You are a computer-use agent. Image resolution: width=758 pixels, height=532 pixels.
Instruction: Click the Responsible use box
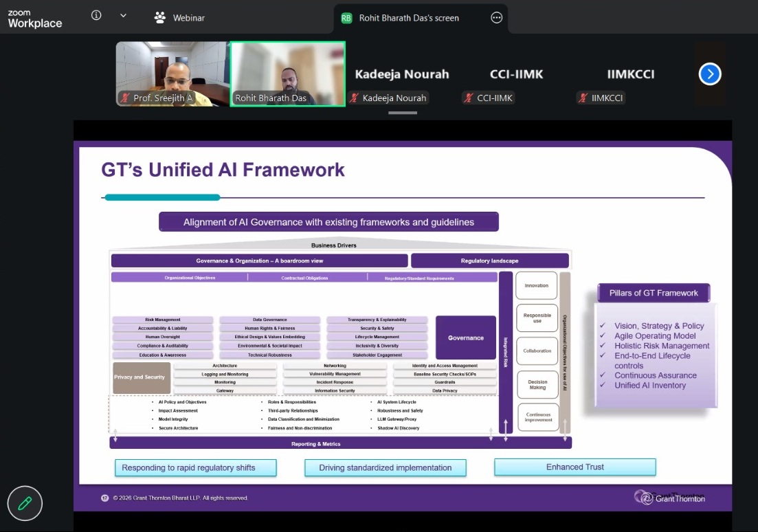click(x=537, y=318)
